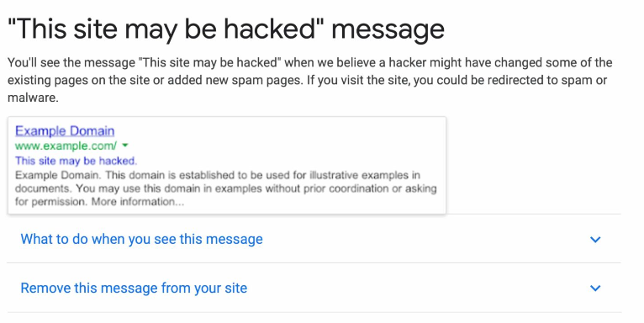Click the example search result card image

click(x=227, y=165)
